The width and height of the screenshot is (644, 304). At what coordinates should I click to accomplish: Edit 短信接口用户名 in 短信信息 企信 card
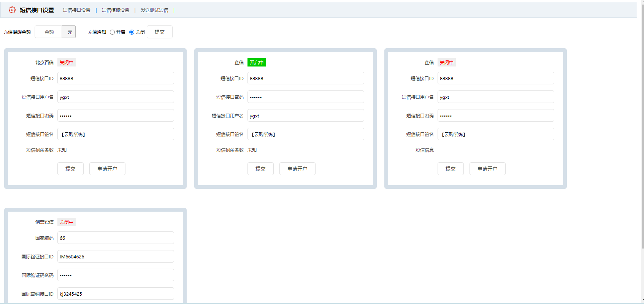point(496,97)
